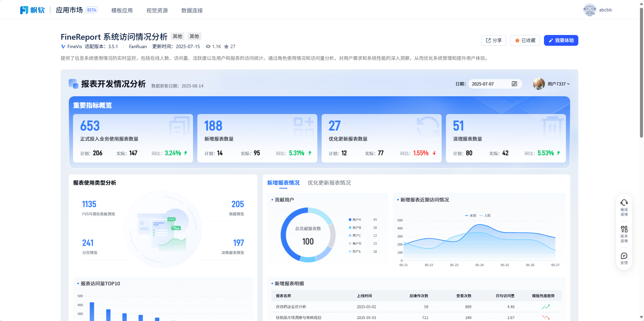Screen dimensions: 644x321
Task: Click the 快销品市场洞察与策略规划 row name
Action: tap(298, 318)
